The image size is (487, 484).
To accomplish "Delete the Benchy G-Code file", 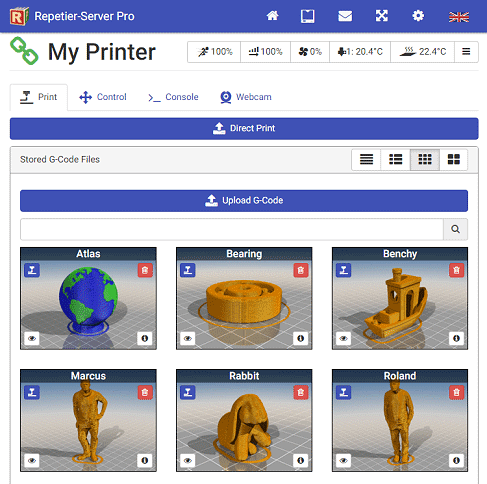I will point(457,270).
